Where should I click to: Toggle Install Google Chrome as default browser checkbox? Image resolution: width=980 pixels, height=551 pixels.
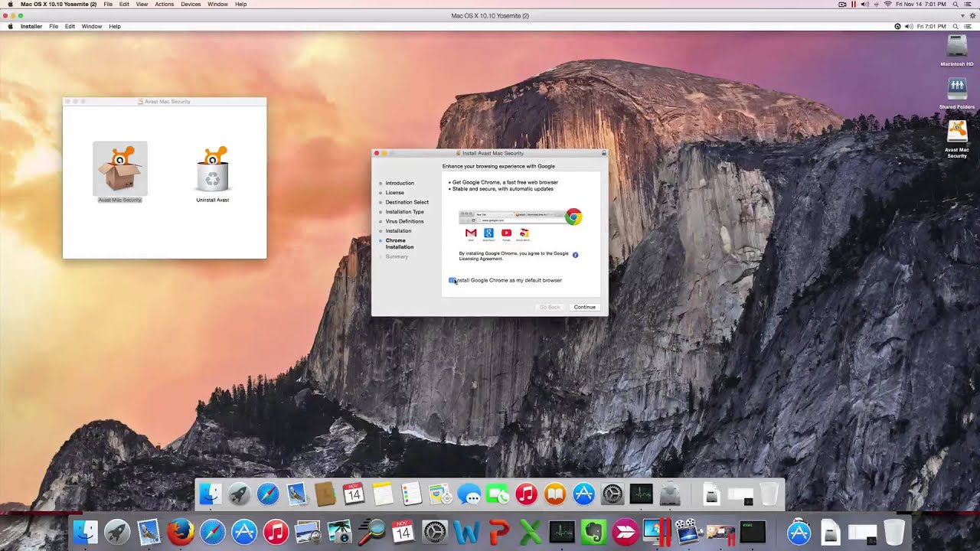(x=452, y=280)
